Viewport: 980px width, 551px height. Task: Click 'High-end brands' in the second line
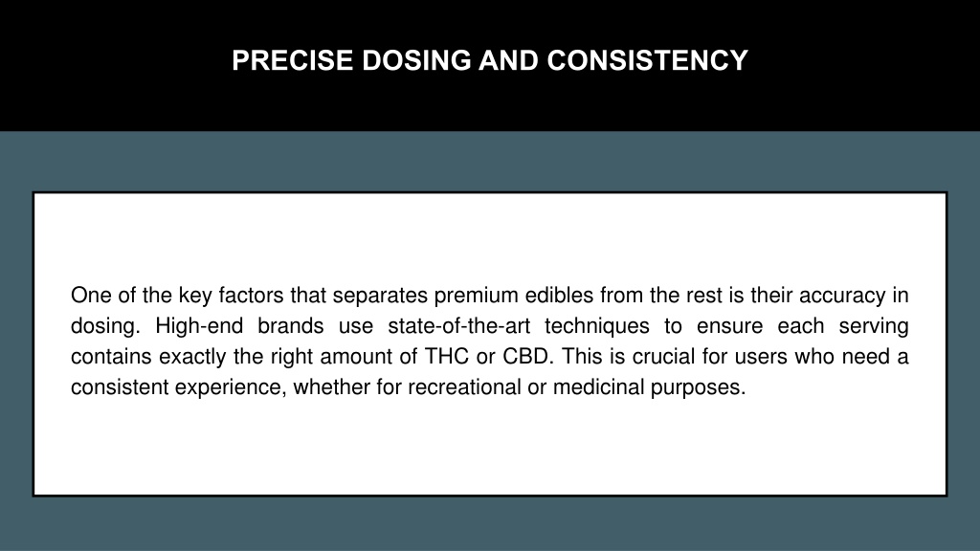[239, 326]
